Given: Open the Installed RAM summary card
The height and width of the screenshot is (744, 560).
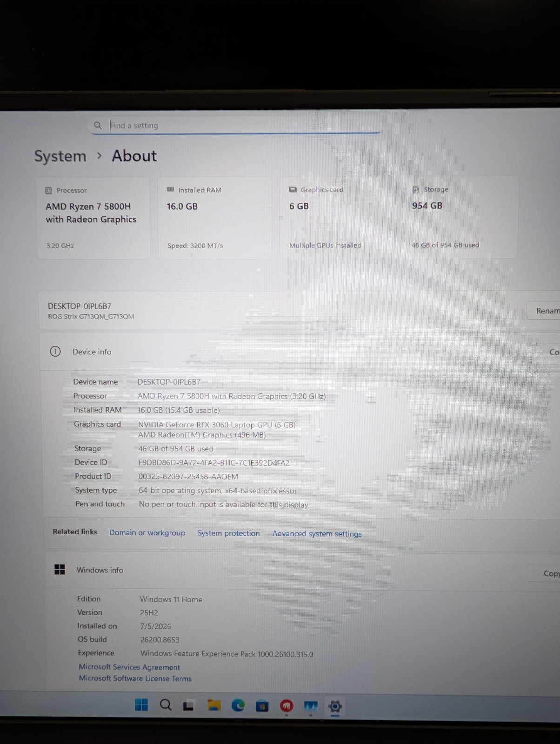Looking at the screenshot, I should point(214,217).
